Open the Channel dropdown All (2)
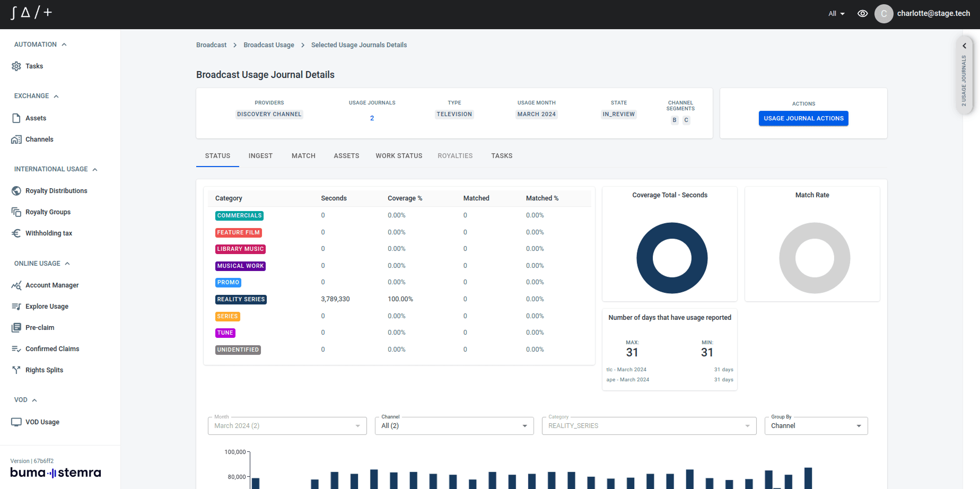The image size is (980, 489). click(454, 426)
